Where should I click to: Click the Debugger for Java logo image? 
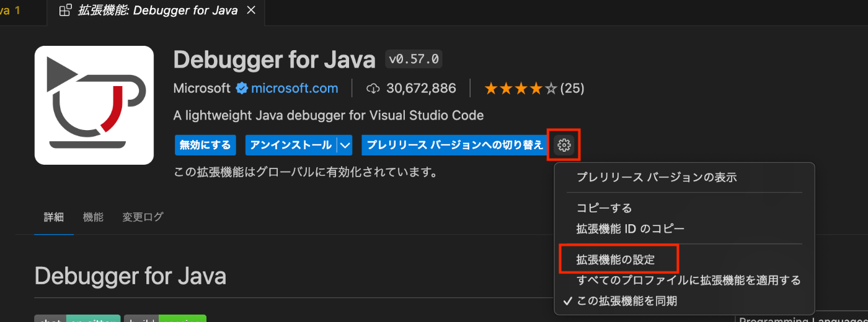[x=94, y=105]
